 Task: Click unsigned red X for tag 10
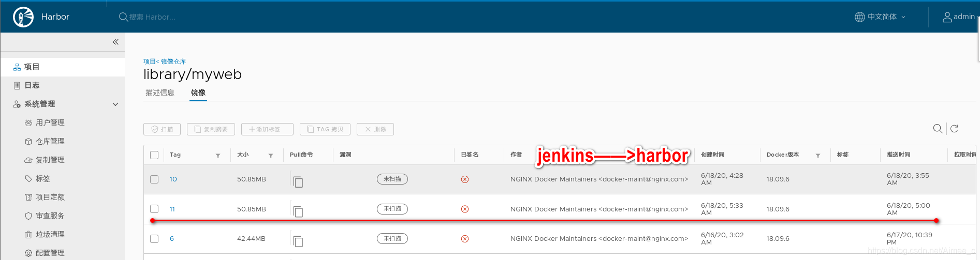pos(465,179)
